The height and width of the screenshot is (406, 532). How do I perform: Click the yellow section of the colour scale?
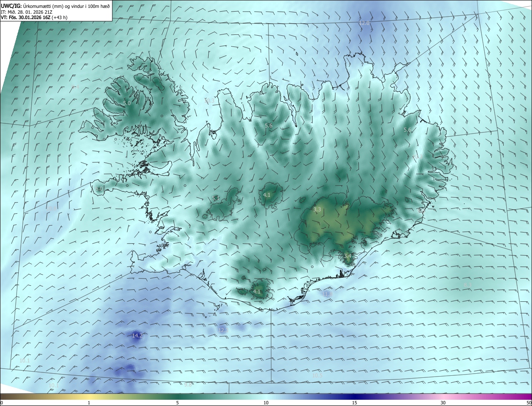[89, 397]
